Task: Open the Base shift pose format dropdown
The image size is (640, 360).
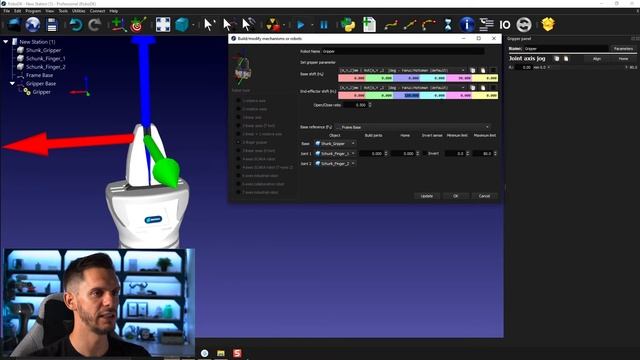Action: 402,70
